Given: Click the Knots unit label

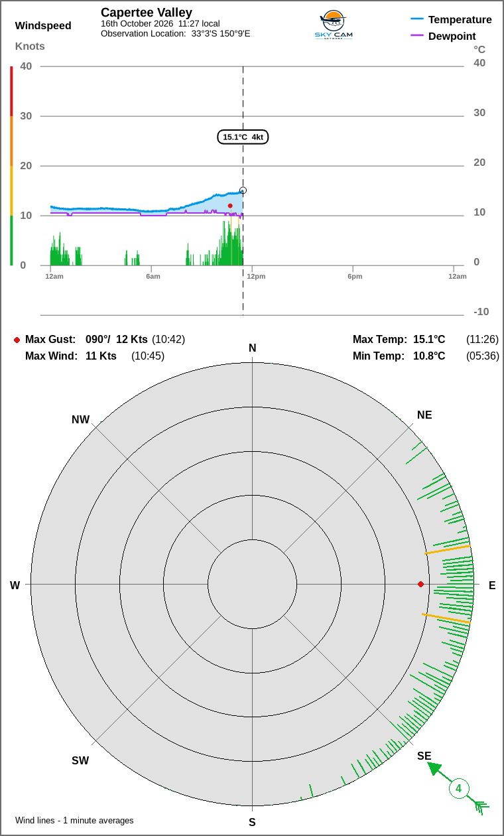Looking at the screenshot, I should (30, 46).
